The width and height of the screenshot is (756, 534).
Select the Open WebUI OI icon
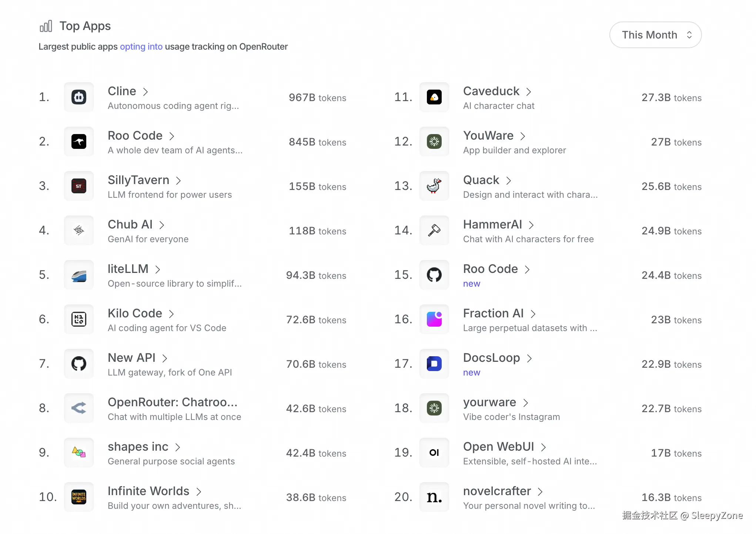coord(434,453)
